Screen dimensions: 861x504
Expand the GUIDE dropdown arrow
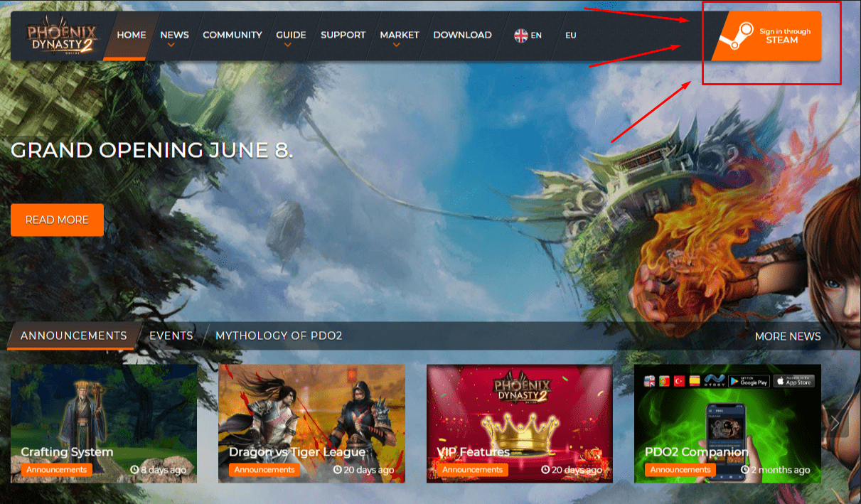click(287, 45)
